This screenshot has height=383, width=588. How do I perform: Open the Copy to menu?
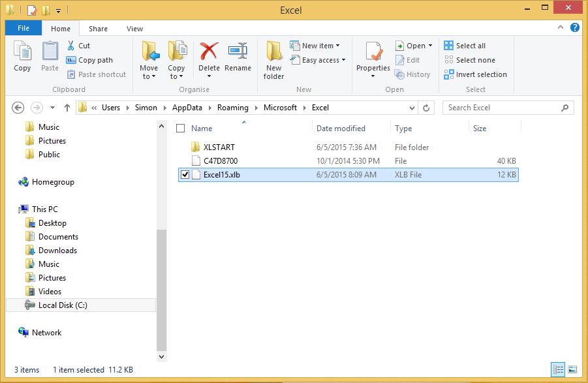176,60
